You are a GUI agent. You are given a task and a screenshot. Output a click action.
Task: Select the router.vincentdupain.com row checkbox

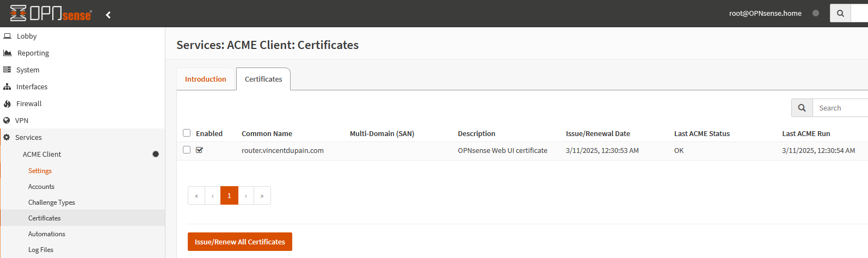pyautogui.click(x=187, y=150)
